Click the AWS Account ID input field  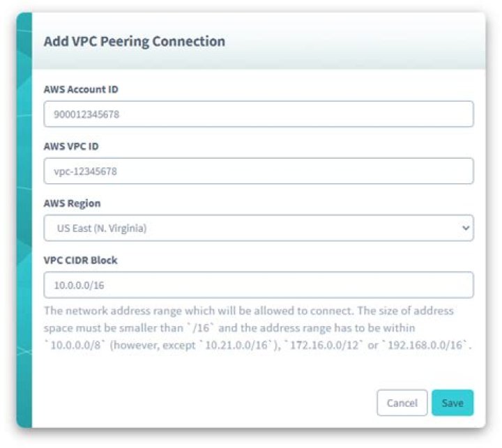pos(258,114)
